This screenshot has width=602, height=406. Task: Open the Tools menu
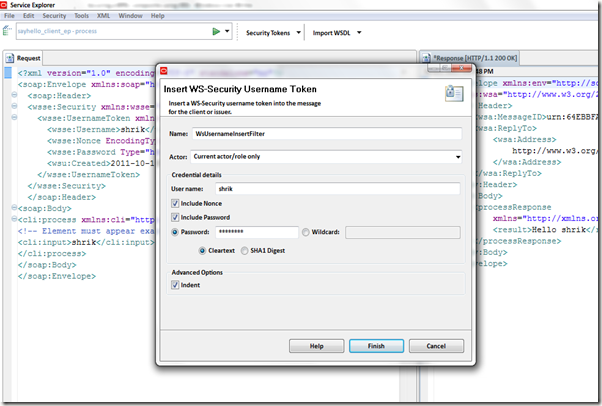[81, 16]
